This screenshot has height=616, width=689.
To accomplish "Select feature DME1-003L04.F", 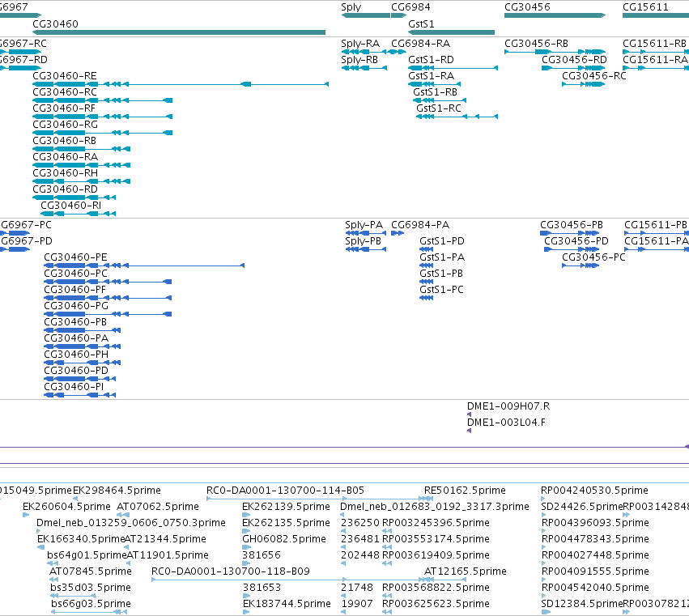I will 506,423.
